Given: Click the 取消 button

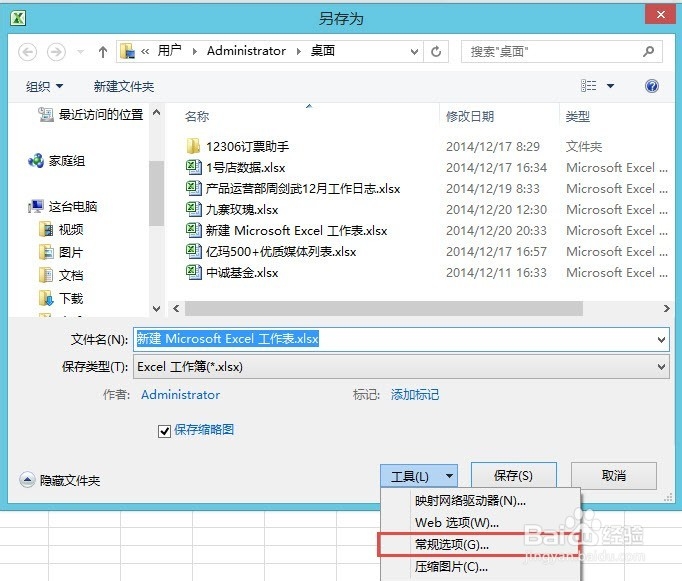Looking at the screenshot, I should [x=614, y=475].
